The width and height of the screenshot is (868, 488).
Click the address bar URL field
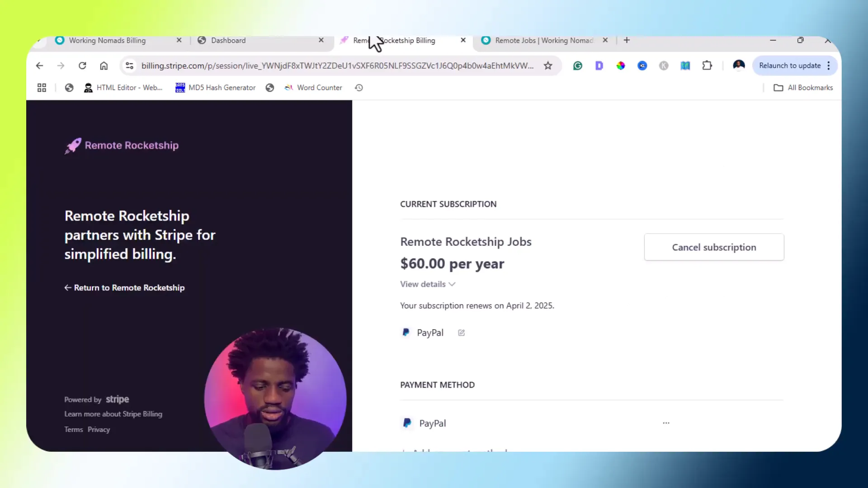click(337, 66)
